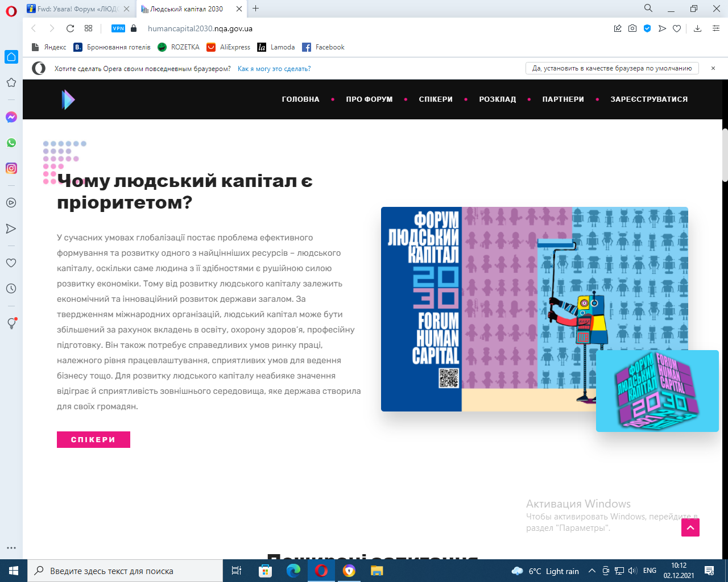728x582 pixels.
Task: Send page to My Flow from address bar
Action: click(662, 28)
